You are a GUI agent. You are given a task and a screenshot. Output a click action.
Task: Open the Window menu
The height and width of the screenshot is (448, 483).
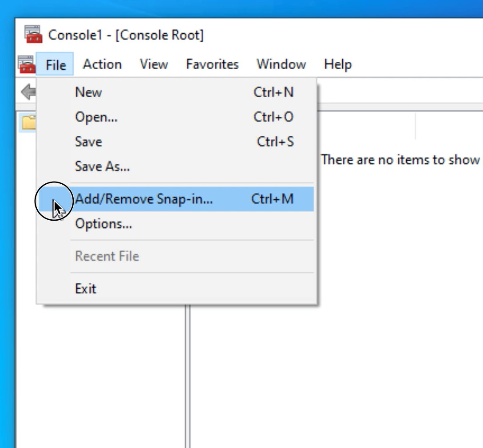[x=281, y=65]
